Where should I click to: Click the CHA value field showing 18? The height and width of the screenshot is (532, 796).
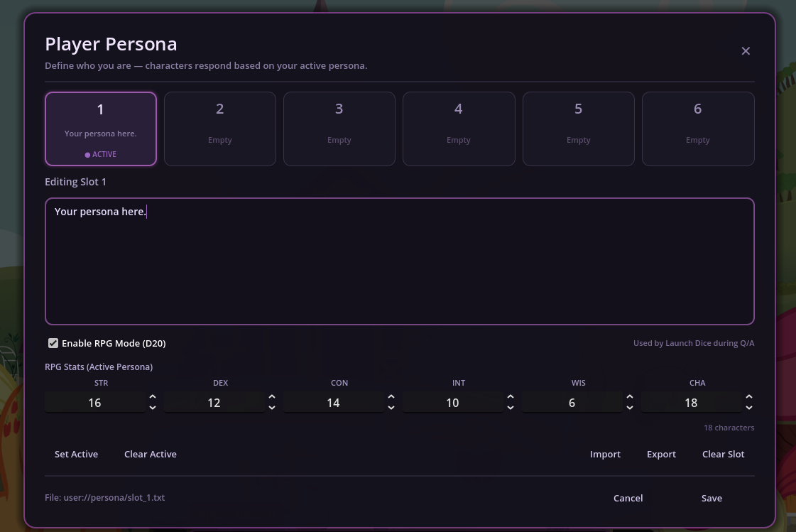pyautogui.click(x=692, y=403)
